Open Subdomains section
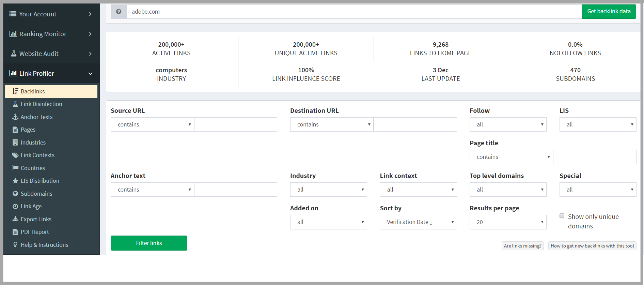The width and height of the screenshot is (644, 285). pos(36,194)
